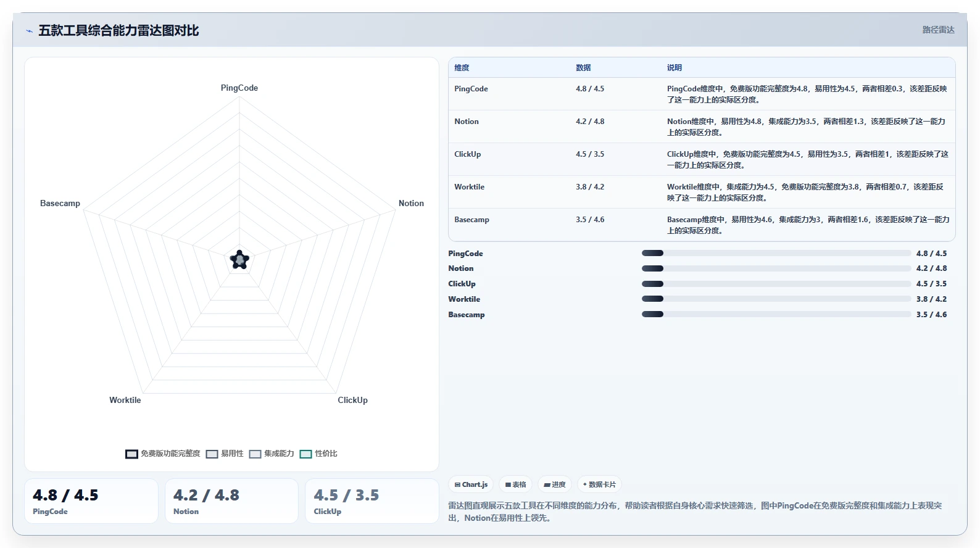Viewport: 980px width, 548px height.
Task: Open the 4.5 / 3.5 ClickUp data card
Action: (x=372, y=501)
